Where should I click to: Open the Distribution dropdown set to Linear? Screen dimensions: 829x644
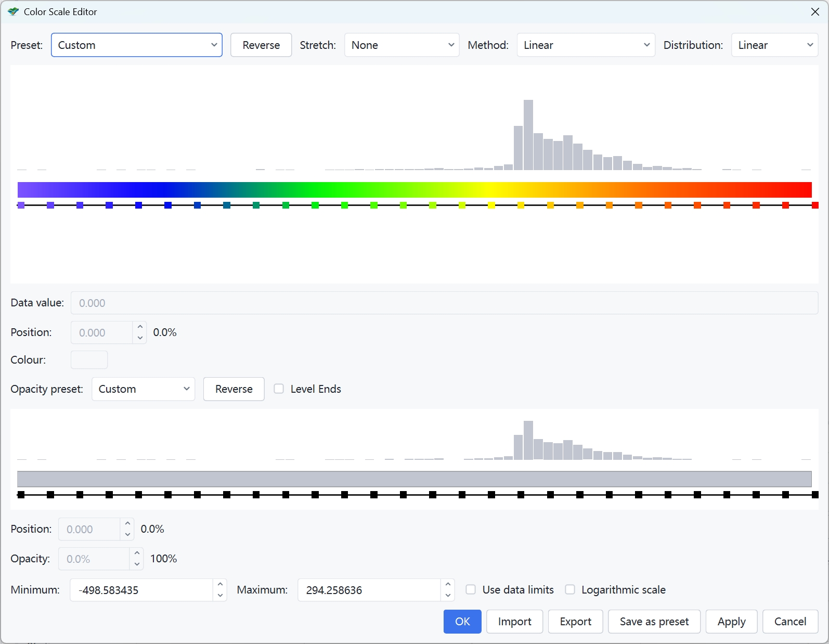point(774,45)
